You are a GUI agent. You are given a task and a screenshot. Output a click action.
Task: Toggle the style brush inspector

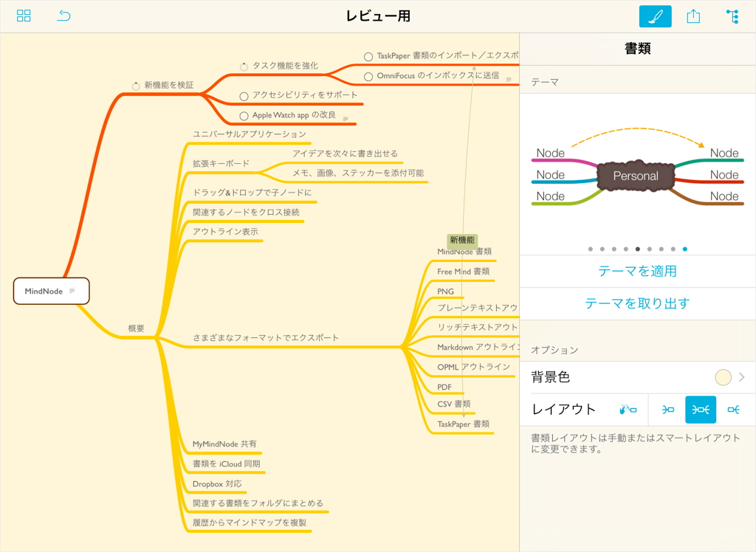655,16
